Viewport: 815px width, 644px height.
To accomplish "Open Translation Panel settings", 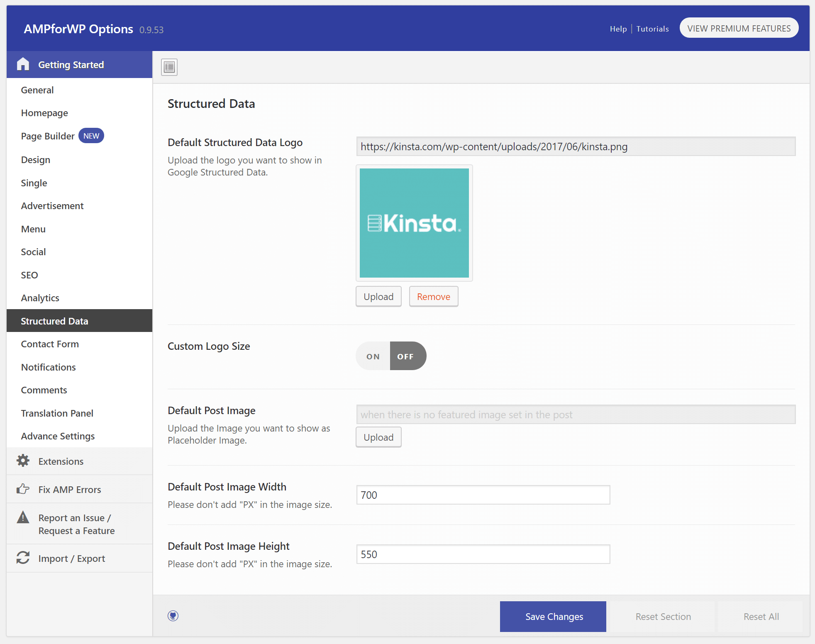I will [x=57, y=412].
